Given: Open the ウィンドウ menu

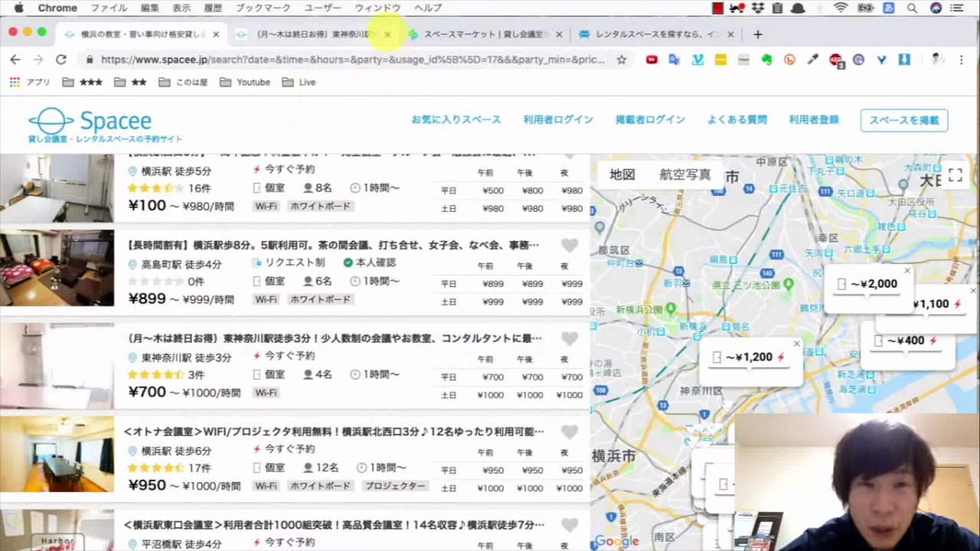Looking at the screenshot, I should click(x=377, y=8).
